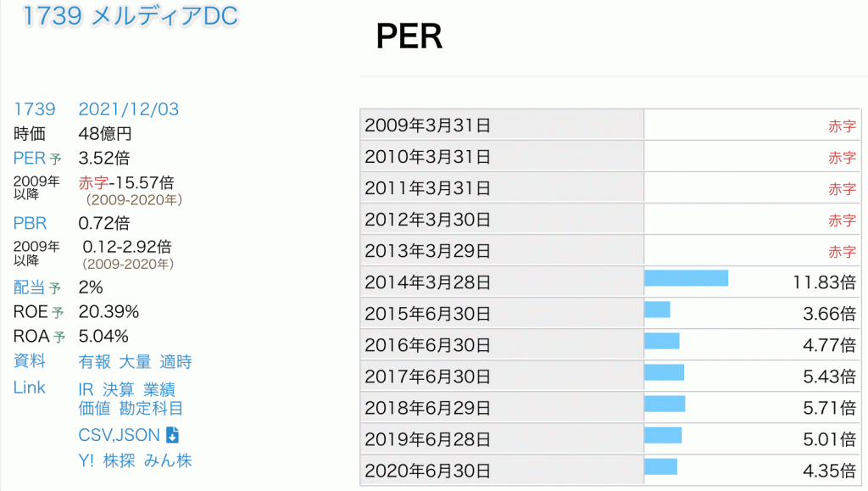Open the PBR link
This screenshot has height=491, width=868.
[x=31, y=224]
